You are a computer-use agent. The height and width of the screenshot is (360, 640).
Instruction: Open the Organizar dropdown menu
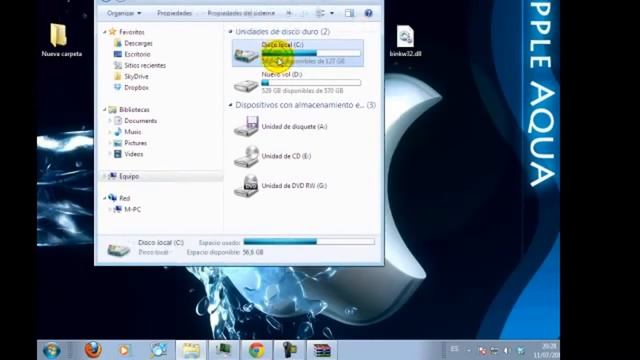[x=124, y=13]
